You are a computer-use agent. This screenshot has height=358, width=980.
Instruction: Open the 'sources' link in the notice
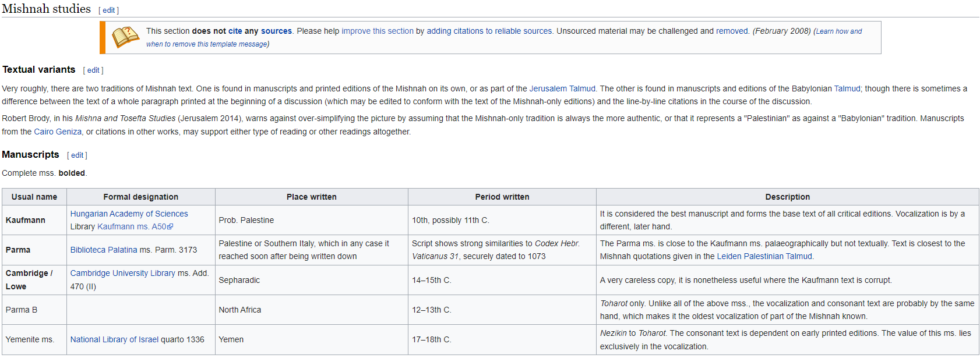pyautogui.click(x=276, y=31)
